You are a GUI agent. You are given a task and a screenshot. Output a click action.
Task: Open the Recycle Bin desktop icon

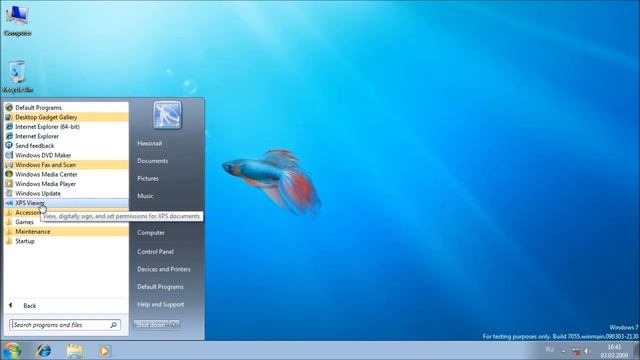[x=17, y=76]
